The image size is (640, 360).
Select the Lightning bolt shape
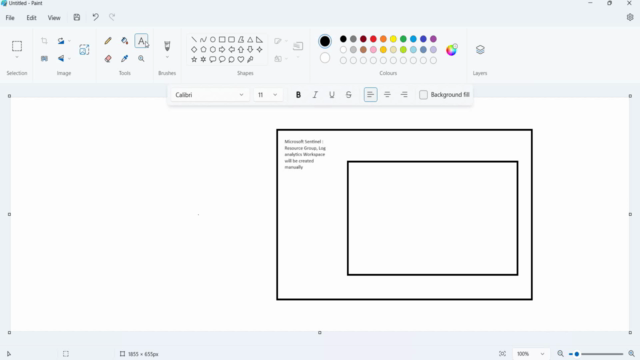pyautogui.click(x=250, y=59)
